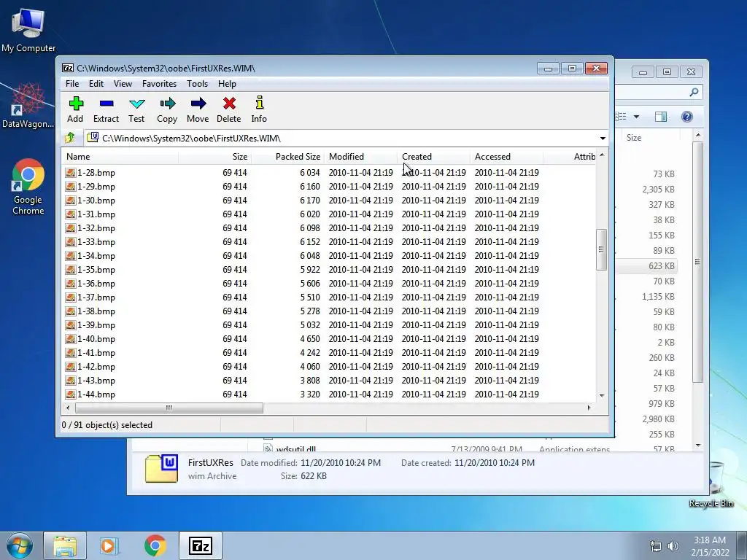The image size is (747, 560).
Task: Click Explorer's 1,135 KB size entry
Action: coord(659,297)
